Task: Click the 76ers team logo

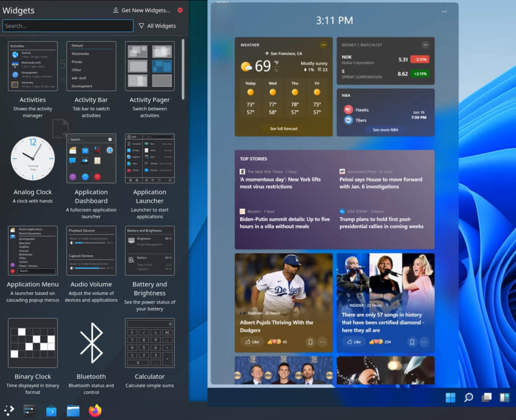Action: click(x=348, y=120)
